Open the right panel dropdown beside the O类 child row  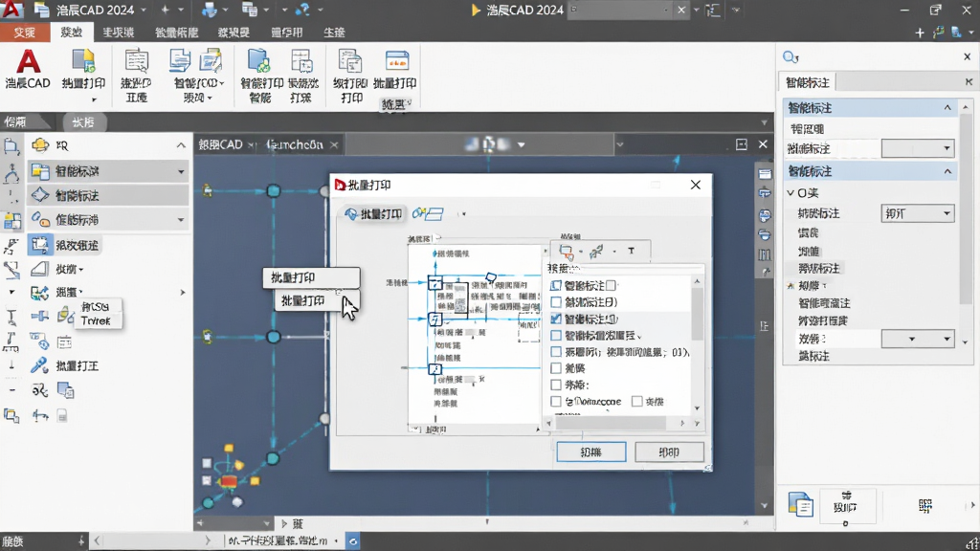pyautogui.click(x=918, y=213)
